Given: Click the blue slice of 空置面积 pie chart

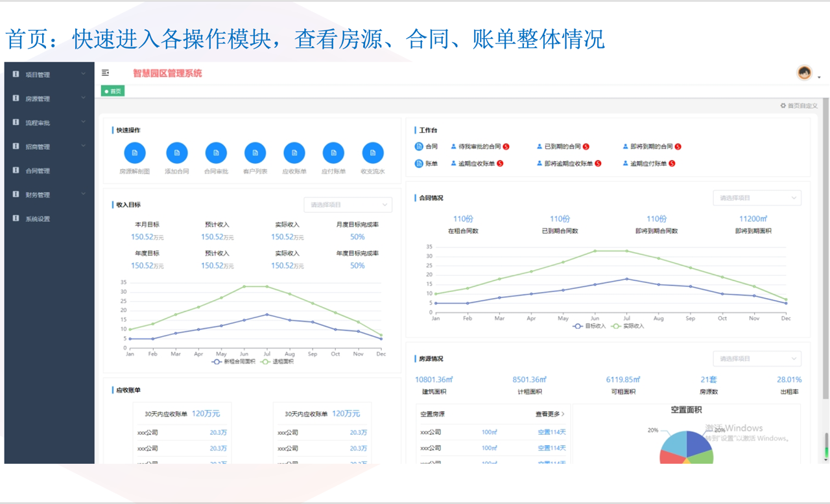Looking at the screenshot, I should [698, 443].
